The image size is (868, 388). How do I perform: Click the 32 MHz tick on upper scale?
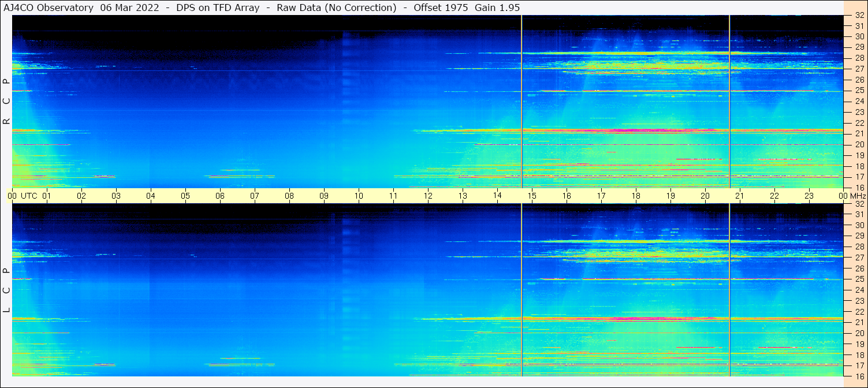(859, 15)
